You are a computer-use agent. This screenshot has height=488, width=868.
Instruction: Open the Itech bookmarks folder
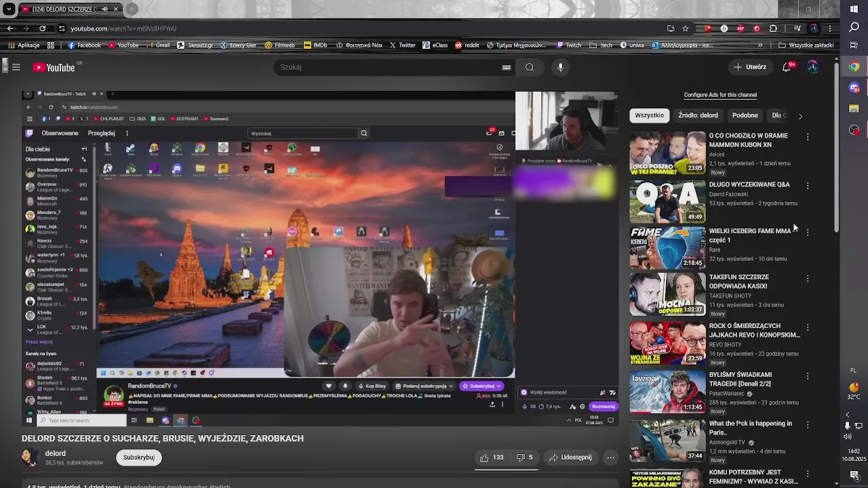click(601, 45)
